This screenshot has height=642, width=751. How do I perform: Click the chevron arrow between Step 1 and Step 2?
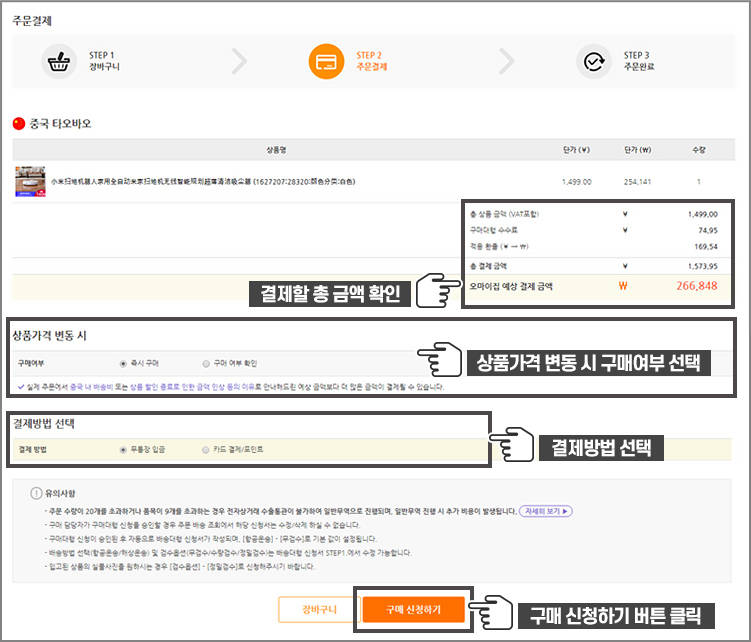[x=239, y=62]
